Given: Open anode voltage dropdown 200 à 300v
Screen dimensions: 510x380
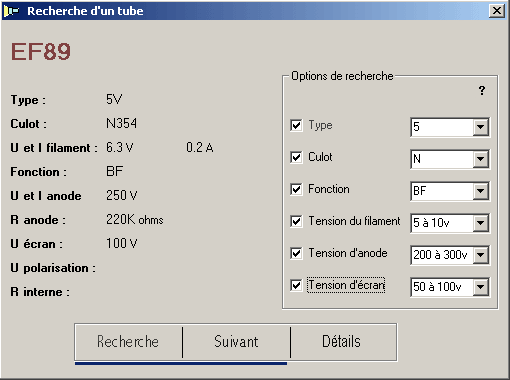Looking at the screenshot, I should (x=480, y=255).
